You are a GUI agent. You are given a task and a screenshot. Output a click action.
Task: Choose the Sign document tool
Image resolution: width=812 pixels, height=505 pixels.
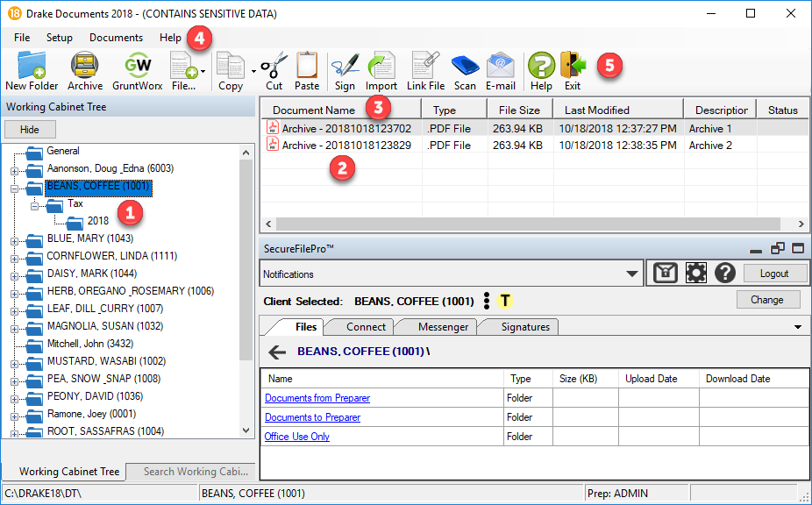(x=345, y=72)
